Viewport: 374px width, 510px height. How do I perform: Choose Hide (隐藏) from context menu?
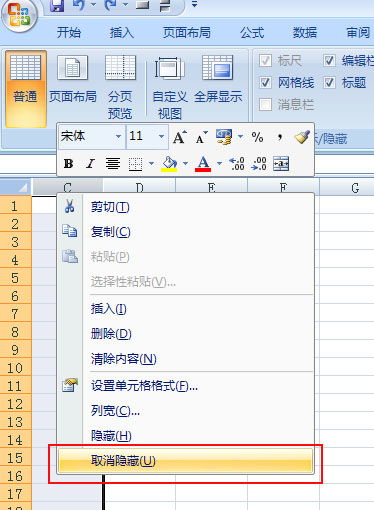click(185, 436)
